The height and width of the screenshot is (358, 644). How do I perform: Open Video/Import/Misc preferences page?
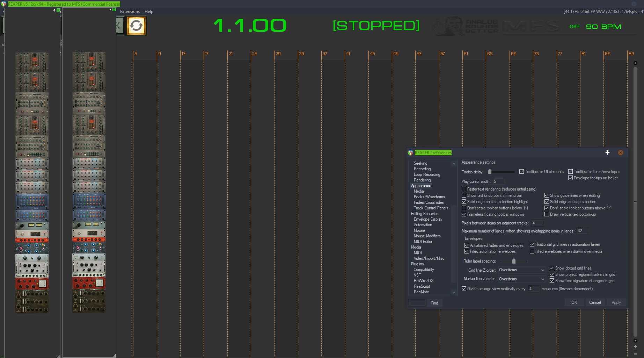[429, 258]
